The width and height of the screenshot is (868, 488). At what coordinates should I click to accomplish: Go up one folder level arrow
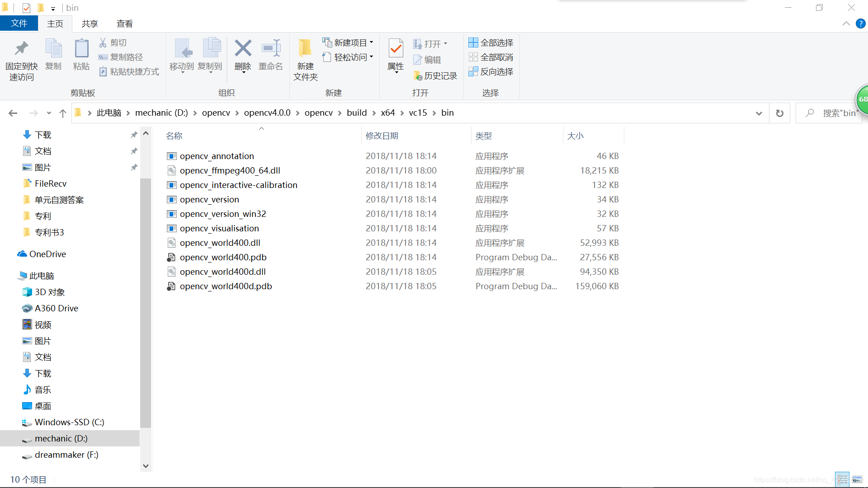pyautogui.click(x=63, y=113)
